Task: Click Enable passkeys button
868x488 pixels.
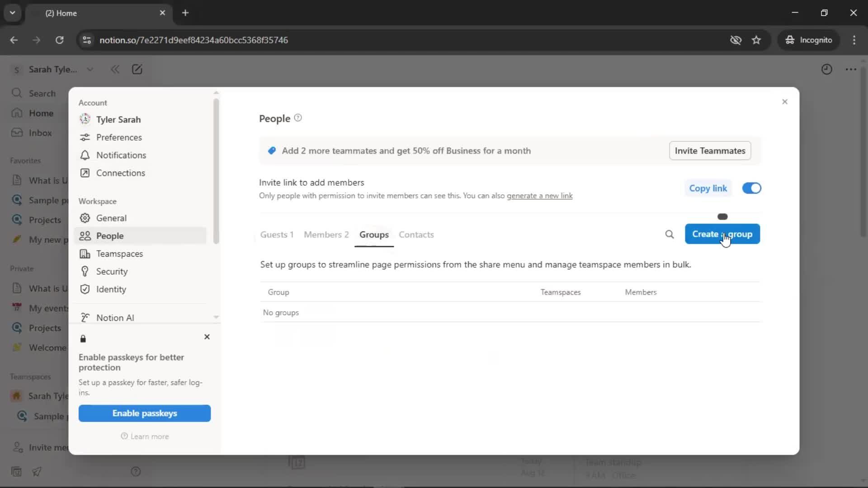Action: pyautogui.click(x=145, y=413)
